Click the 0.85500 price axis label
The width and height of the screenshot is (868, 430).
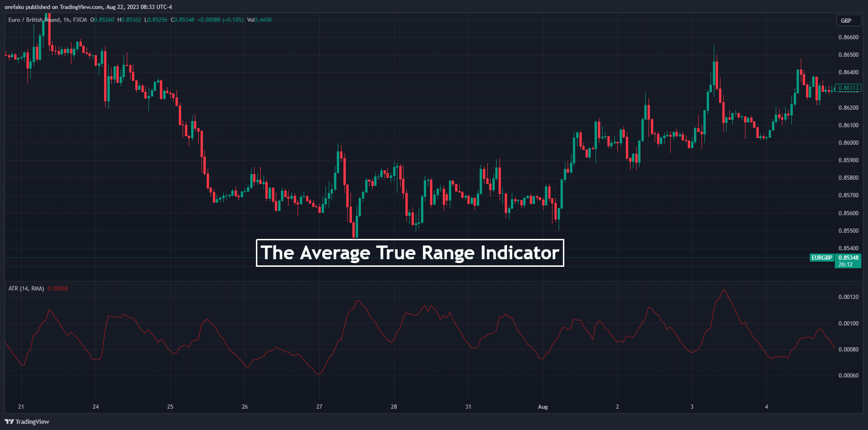pos(848,231)
